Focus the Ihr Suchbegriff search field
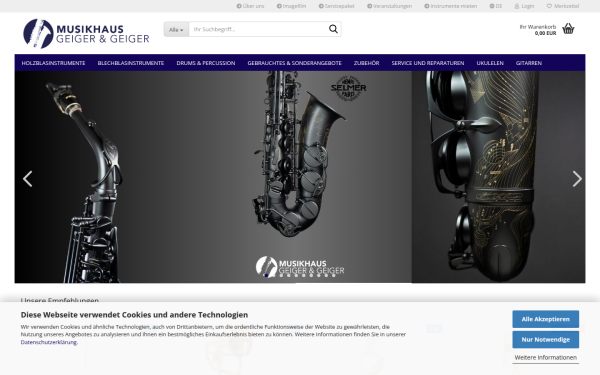This screenshot has height=375, width=600. (x=257, y=29)
